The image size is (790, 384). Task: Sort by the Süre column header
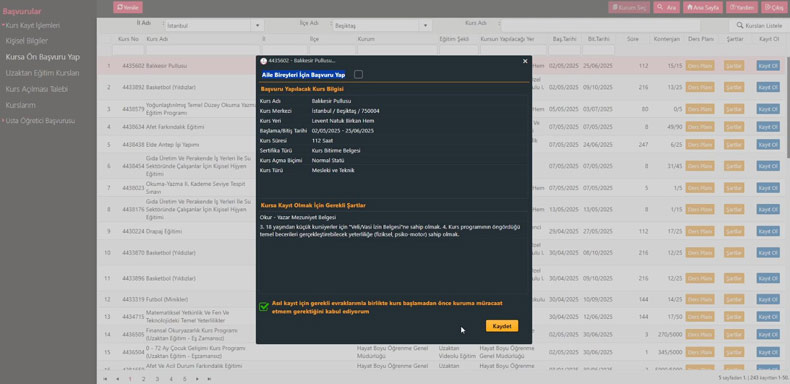(x=633, y=39)
